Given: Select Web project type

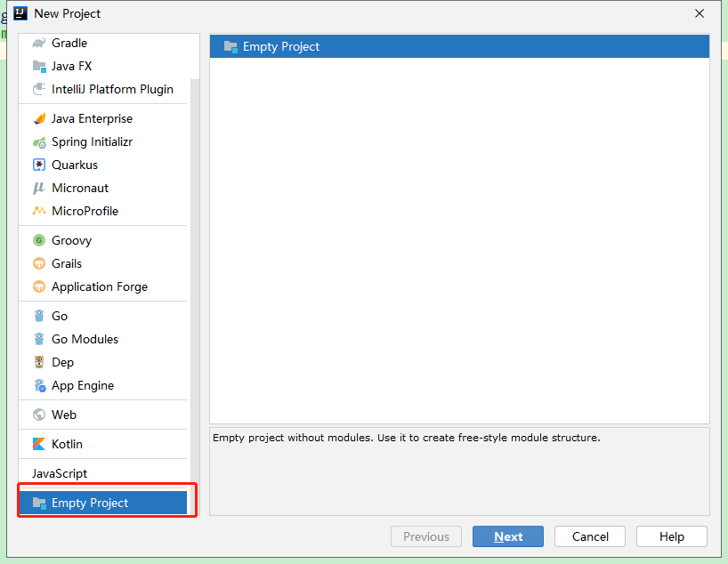Looking at the screenshot, I should [x=102, y=415].
